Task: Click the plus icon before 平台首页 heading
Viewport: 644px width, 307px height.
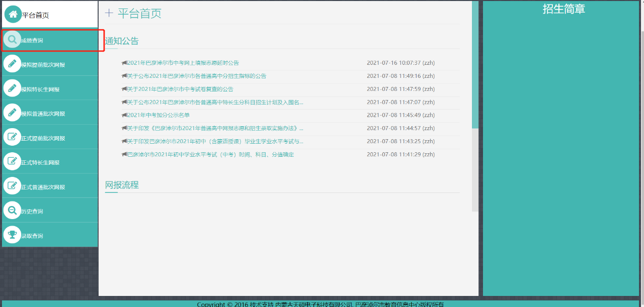Action: coord(109,14)
